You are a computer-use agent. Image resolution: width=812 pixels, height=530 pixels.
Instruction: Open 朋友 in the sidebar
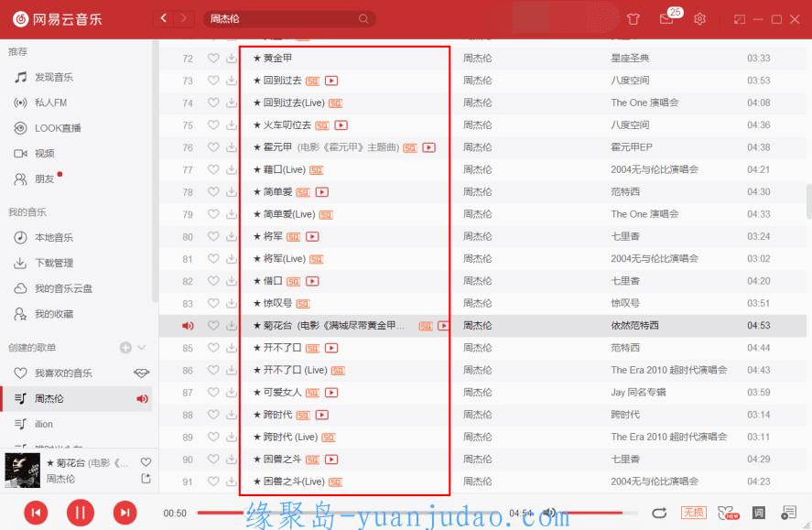pos(34,179)
